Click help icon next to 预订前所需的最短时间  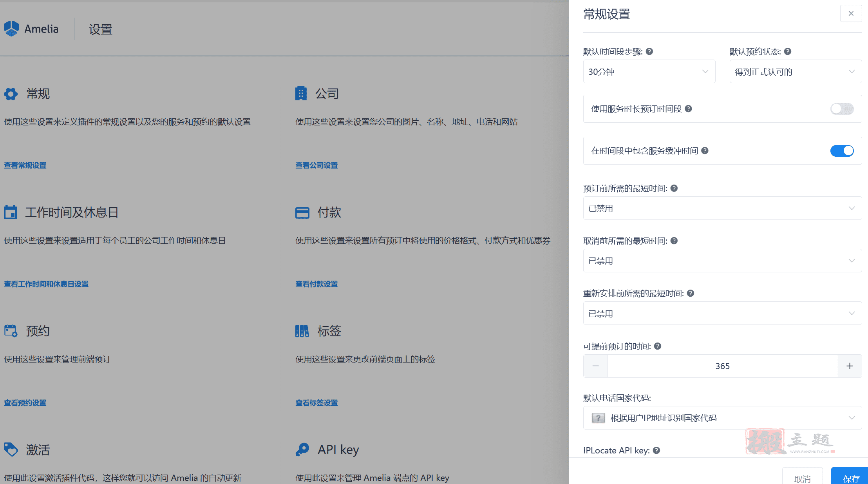[674, 188]
